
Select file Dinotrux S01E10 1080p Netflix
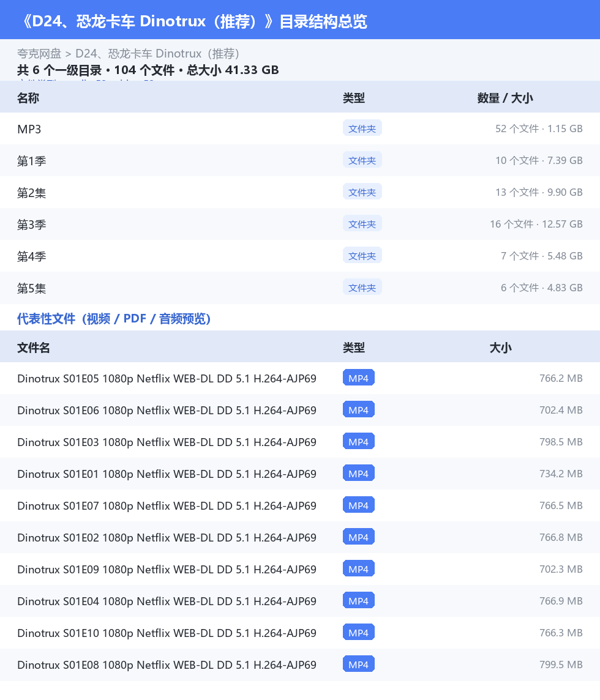pos(167,633)
